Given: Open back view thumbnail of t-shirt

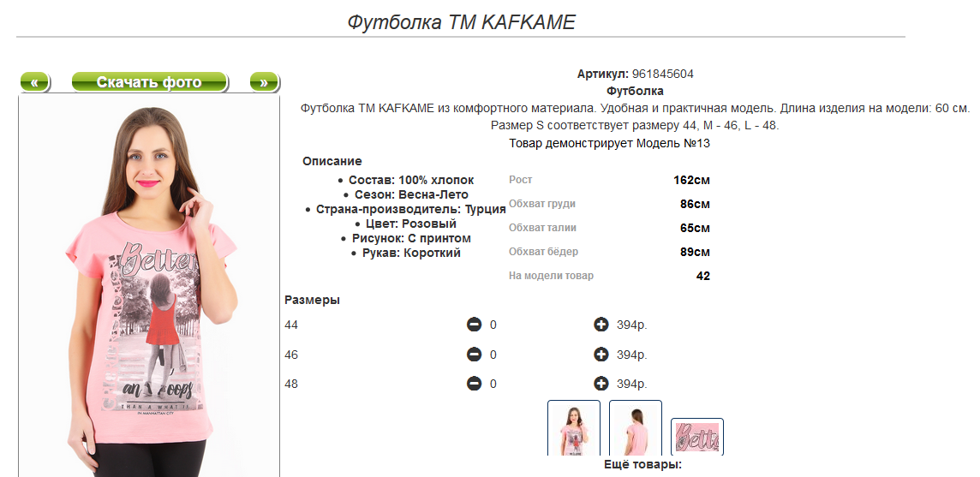Looking at the screenshot, I should tap(636, 427).
